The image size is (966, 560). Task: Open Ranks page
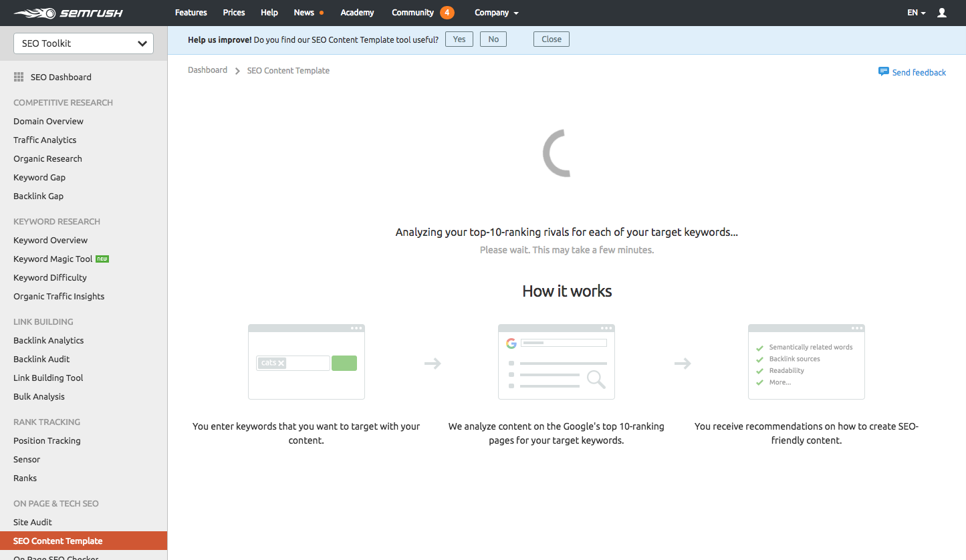(25, 478)
